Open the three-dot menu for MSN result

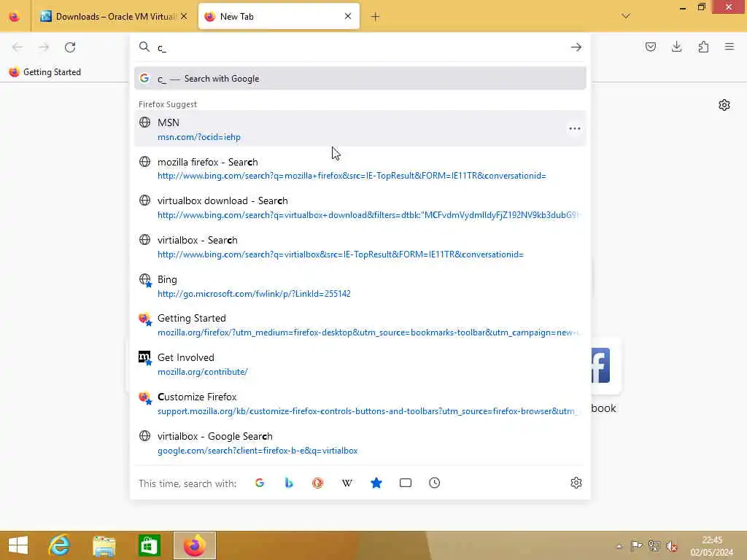pyautogui.click(x=575, y=128)
